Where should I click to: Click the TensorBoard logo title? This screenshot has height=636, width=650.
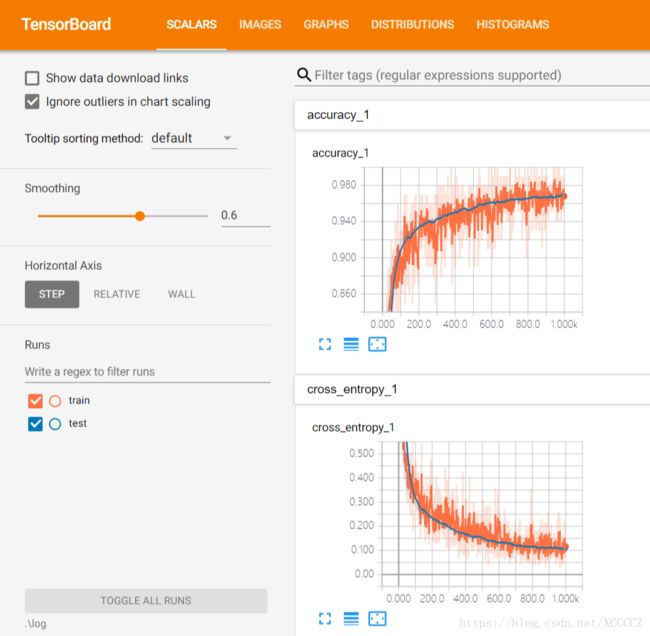[x=66, y=24]
